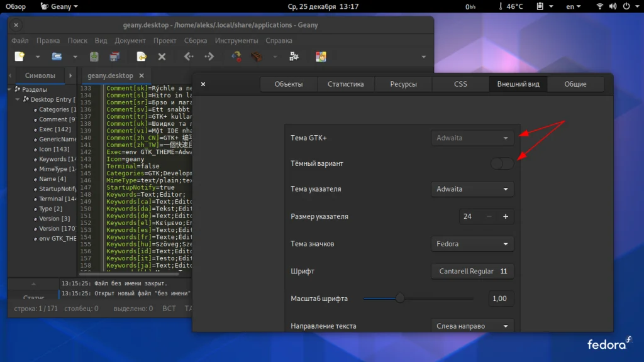Toggle the Тёмный вариант switch
644x362 pixels.
coord(502,163)
